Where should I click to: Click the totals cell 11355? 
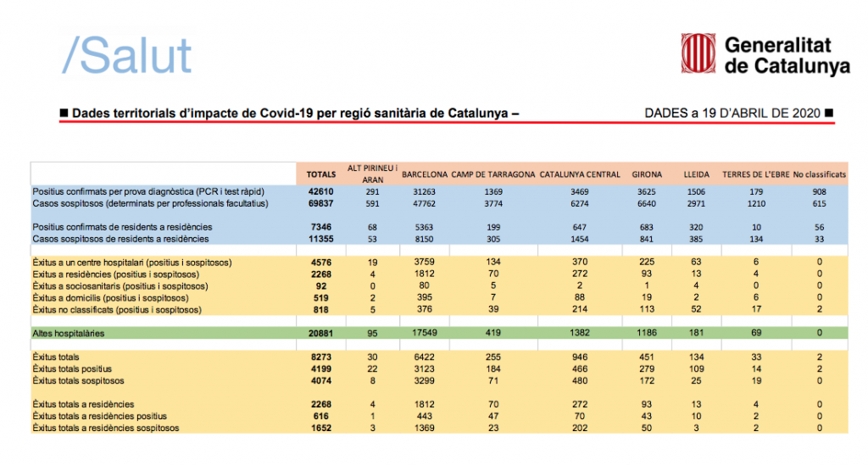pyautogui.click(x=321, y=239)
